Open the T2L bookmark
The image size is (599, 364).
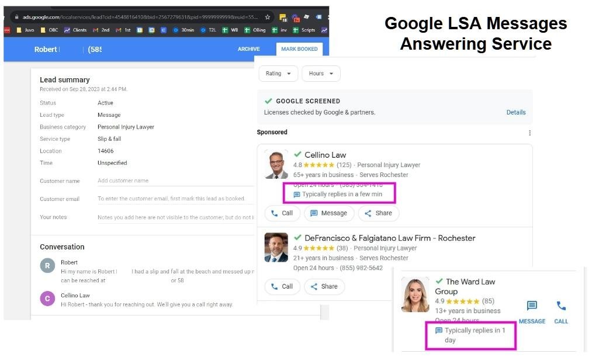(x=208, y=30)
